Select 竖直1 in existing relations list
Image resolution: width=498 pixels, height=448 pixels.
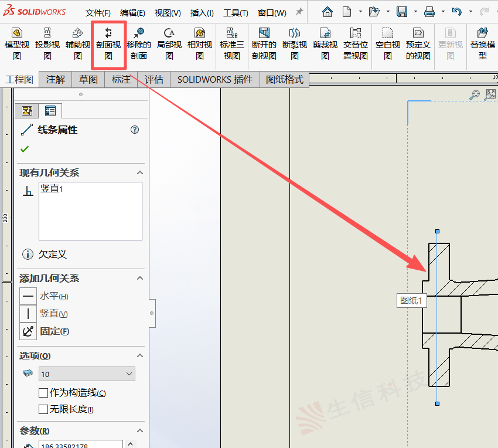pos(52,189)
